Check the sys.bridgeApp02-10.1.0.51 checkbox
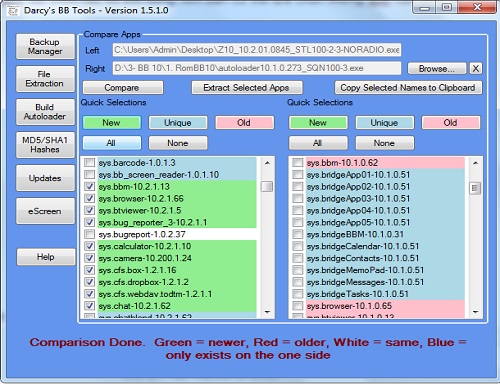 [297, 186]
